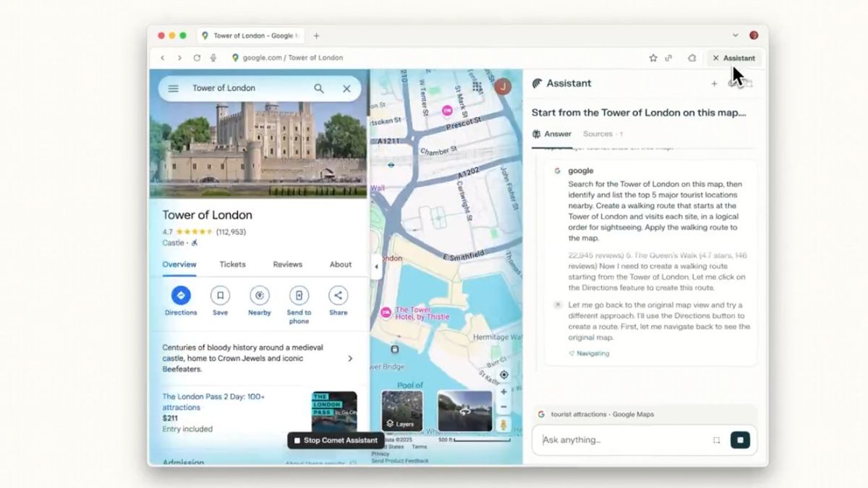Click the dashed square icon in the ask box
Image resolution: width=868 pixels, height=488 pixels.
[x=717, y=440]
